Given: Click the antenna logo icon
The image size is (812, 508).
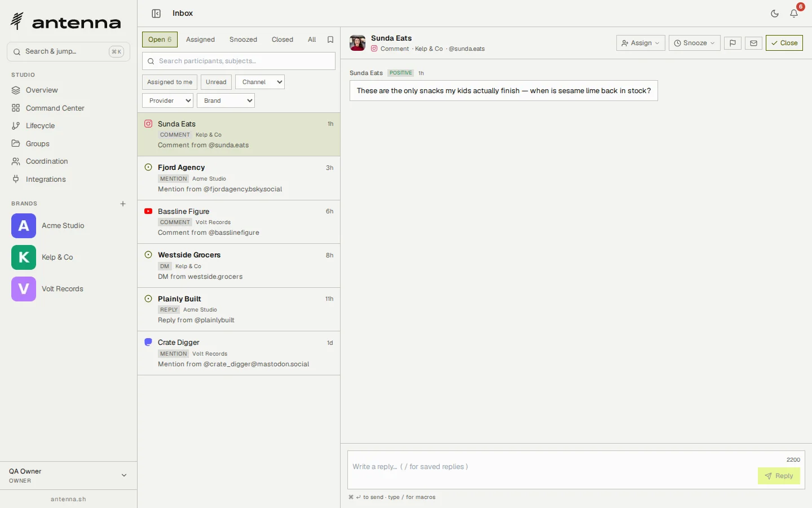Looking at the screenshot, I should [17, 21].
